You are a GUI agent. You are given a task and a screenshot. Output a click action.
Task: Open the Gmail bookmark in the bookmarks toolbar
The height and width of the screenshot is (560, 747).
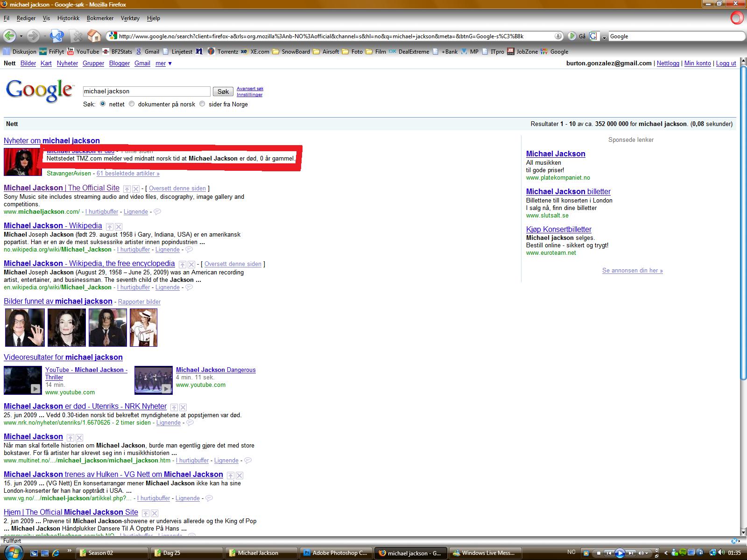pyautogui.click(x=147, y=51)
